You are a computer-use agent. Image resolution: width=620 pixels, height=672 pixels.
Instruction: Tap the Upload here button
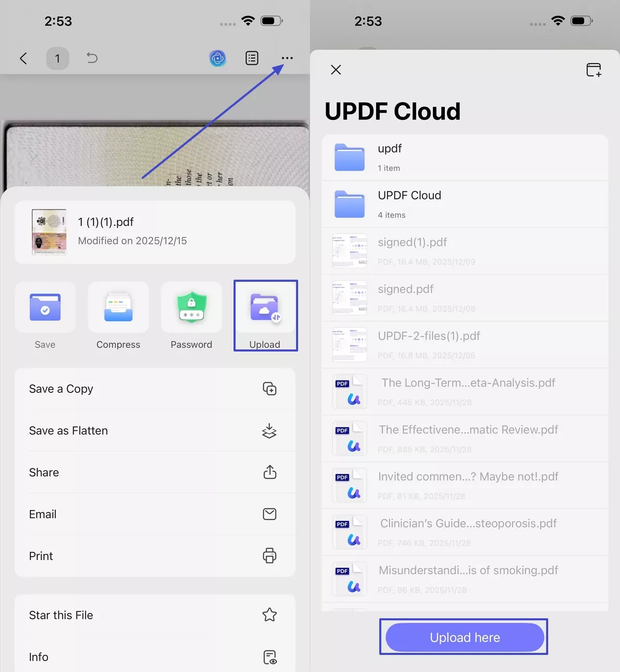point(463,637)
